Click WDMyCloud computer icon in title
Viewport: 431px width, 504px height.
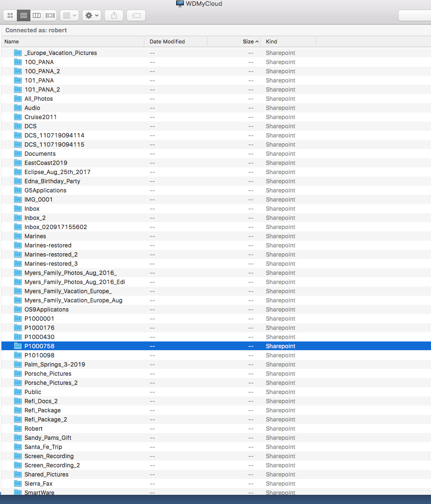(x=180, y=3)
